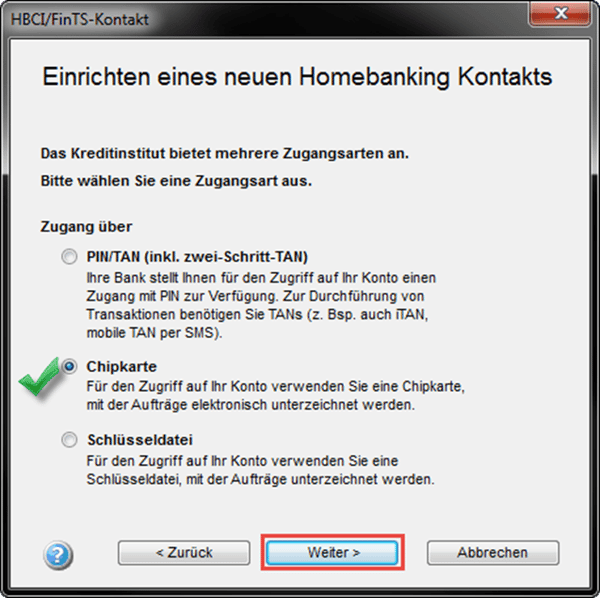
Task: Go back with the '< Zurück' button
Action: click(x=184, y=553)
